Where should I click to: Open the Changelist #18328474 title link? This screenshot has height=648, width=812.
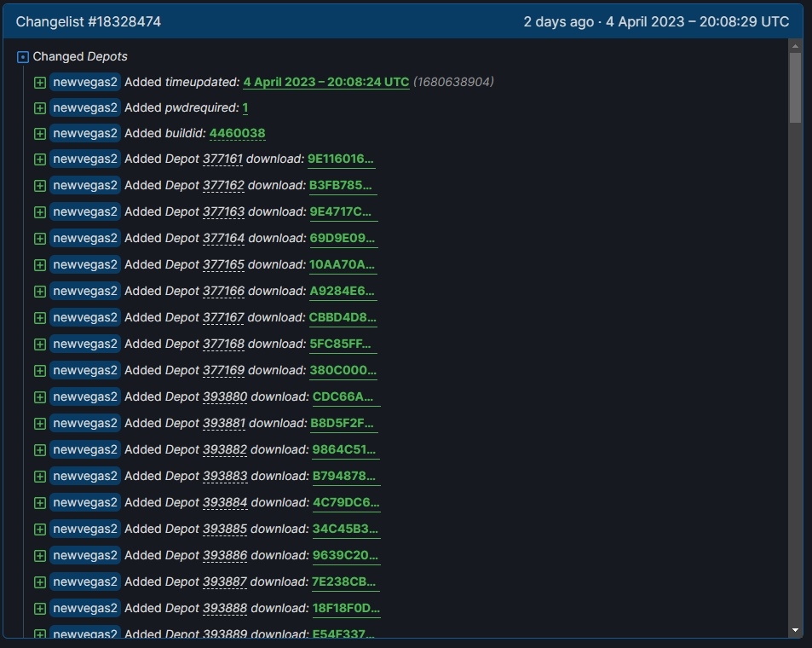pos(88,22)
